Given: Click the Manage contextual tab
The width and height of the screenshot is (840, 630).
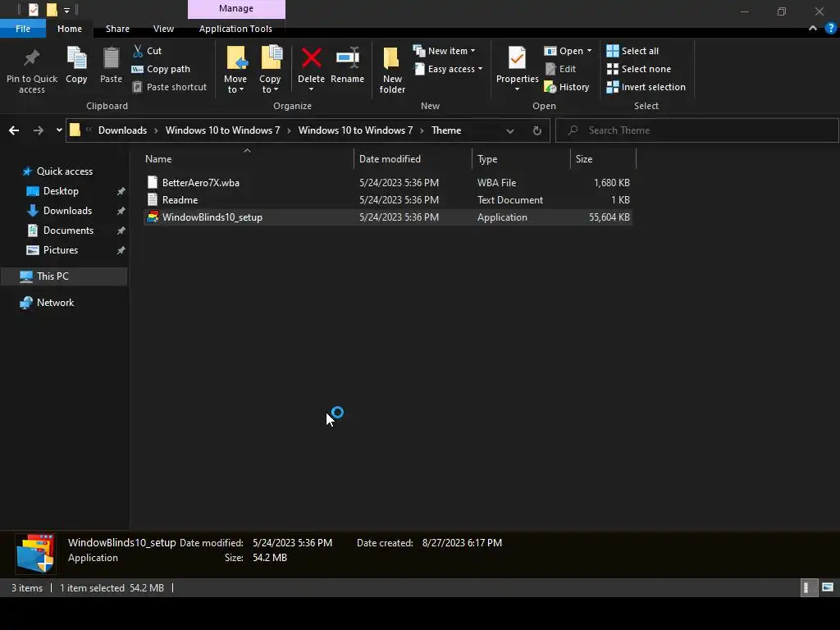Looking at the screenshot, I should (236, 8).
